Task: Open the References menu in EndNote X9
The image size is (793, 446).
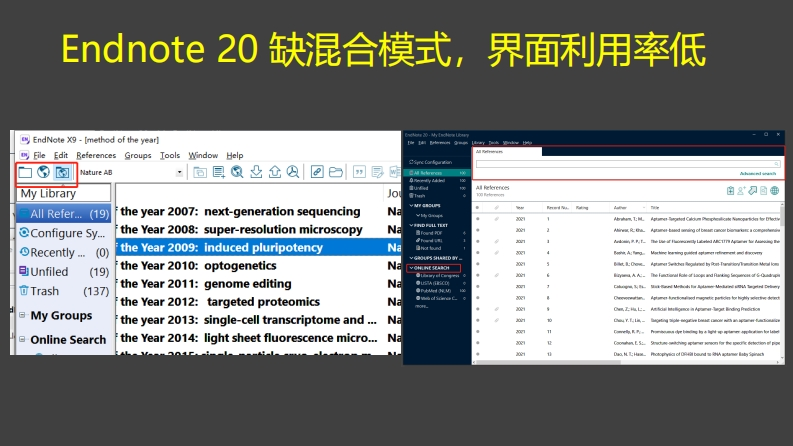Action: pos(96,156)
